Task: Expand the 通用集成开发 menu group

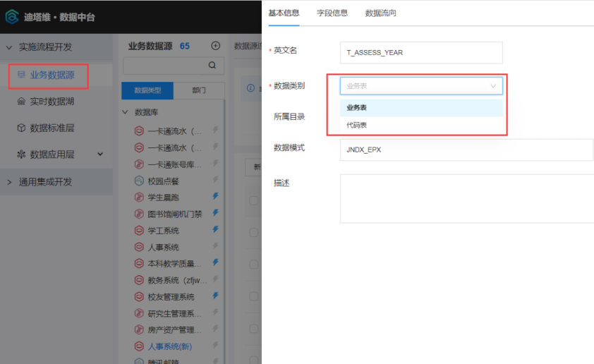Action: point(9,182)
